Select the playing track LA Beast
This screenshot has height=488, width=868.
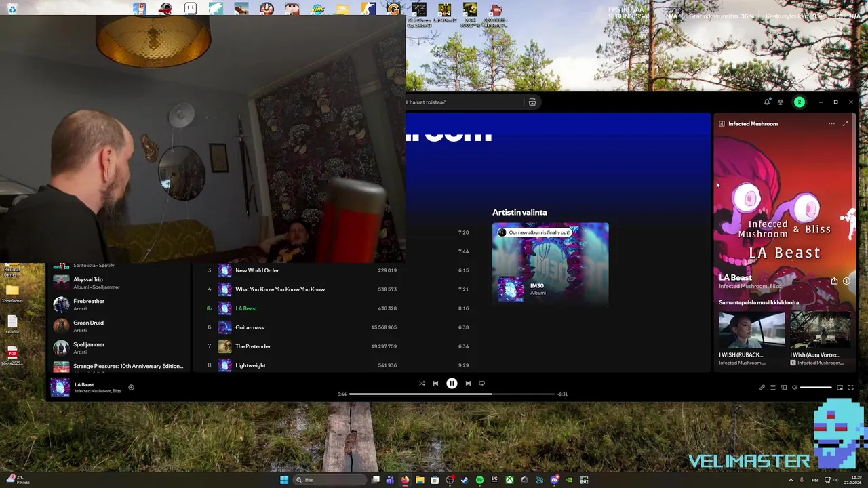(246, 308)
